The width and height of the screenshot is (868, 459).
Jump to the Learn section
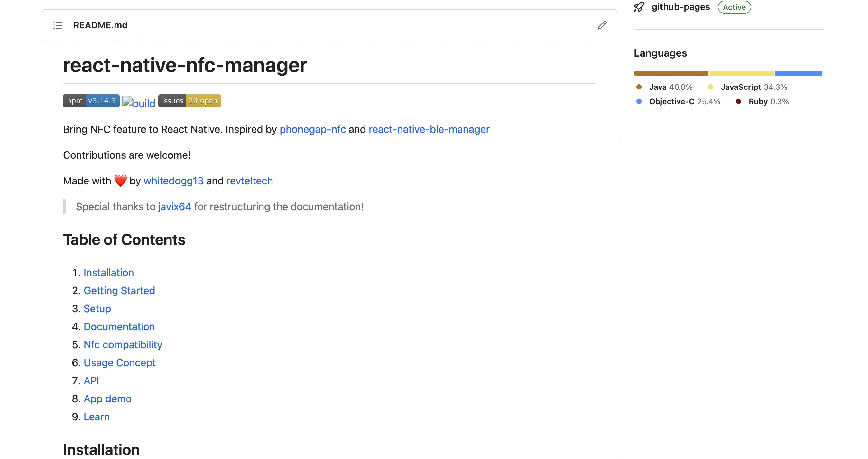97,417
